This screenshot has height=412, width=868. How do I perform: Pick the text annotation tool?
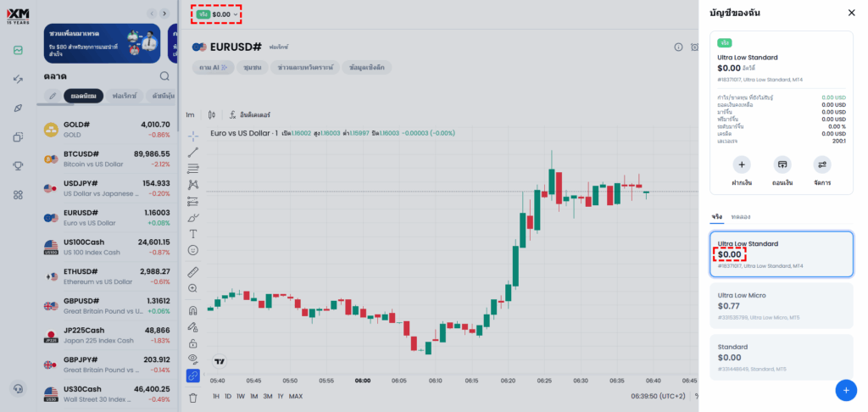point(193,233)
